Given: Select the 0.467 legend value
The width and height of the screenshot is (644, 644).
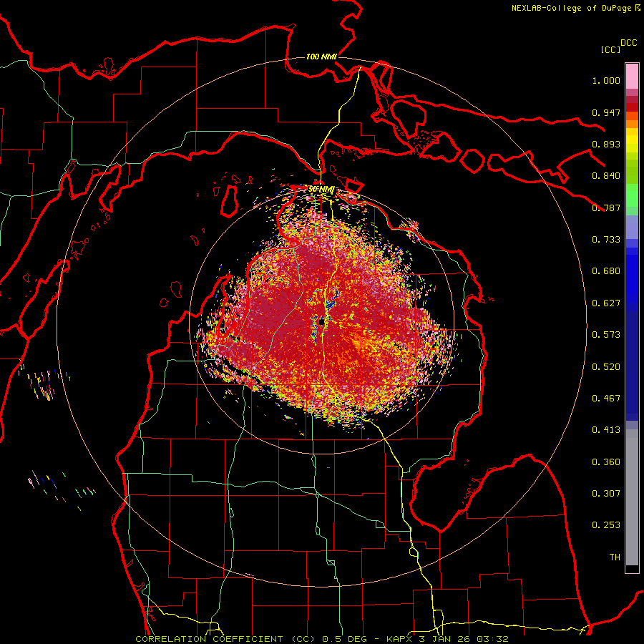Looking at the screenshot, I should pyautogui.click(x=606, y=399).
